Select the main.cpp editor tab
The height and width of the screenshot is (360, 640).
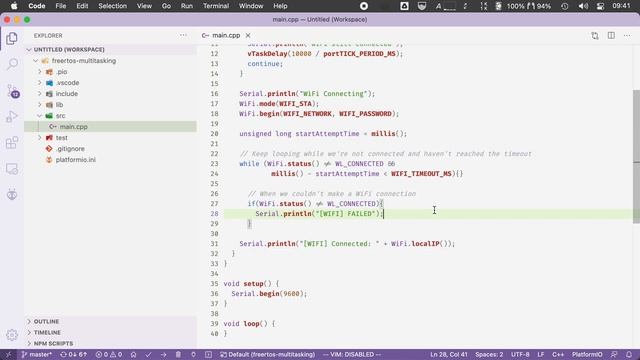click(226, 36)
